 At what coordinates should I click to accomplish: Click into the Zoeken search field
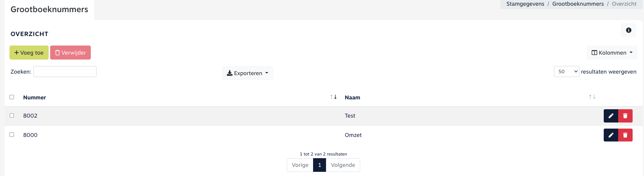point(65,72)
